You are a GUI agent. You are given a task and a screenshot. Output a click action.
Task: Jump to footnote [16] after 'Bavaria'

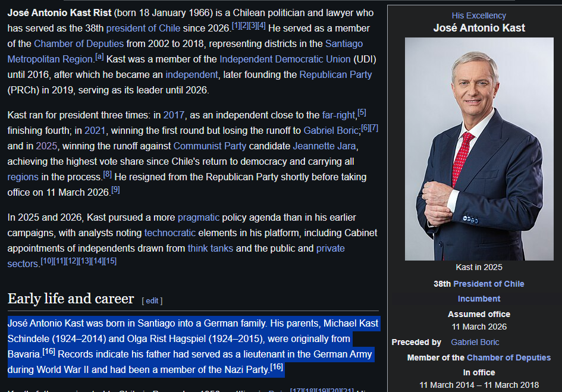click(49, 352)
